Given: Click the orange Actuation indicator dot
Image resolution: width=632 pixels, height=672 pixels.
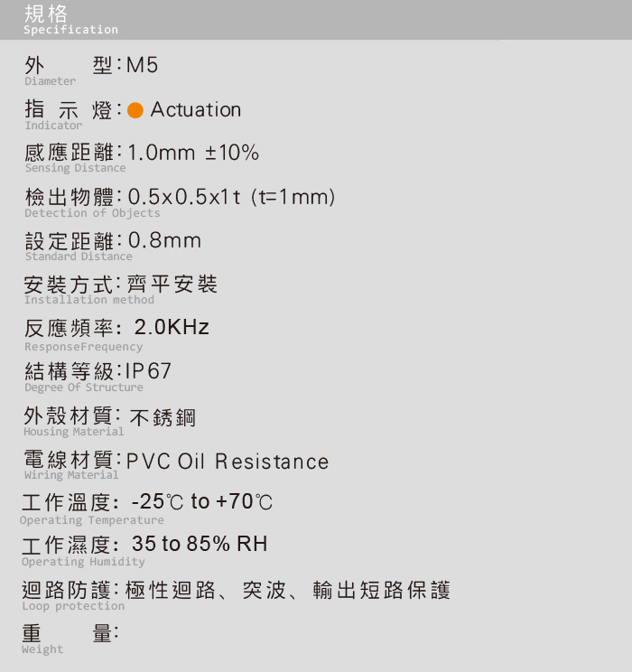Looking at the screenshot, I should pyautogui.click(x=135, y=110).
